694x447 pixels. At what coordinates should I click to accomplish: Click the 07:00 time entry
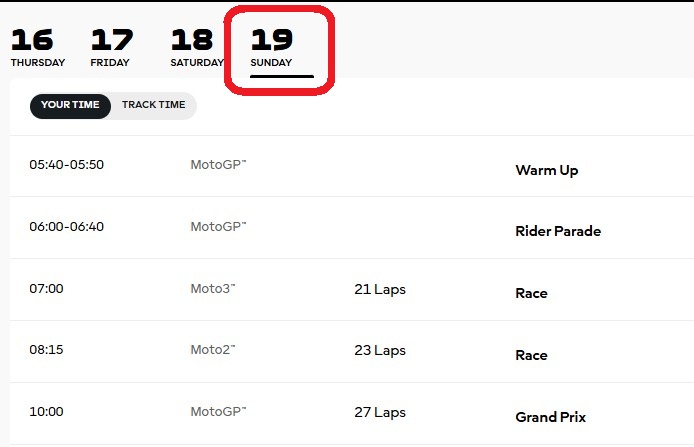point(46,289)
